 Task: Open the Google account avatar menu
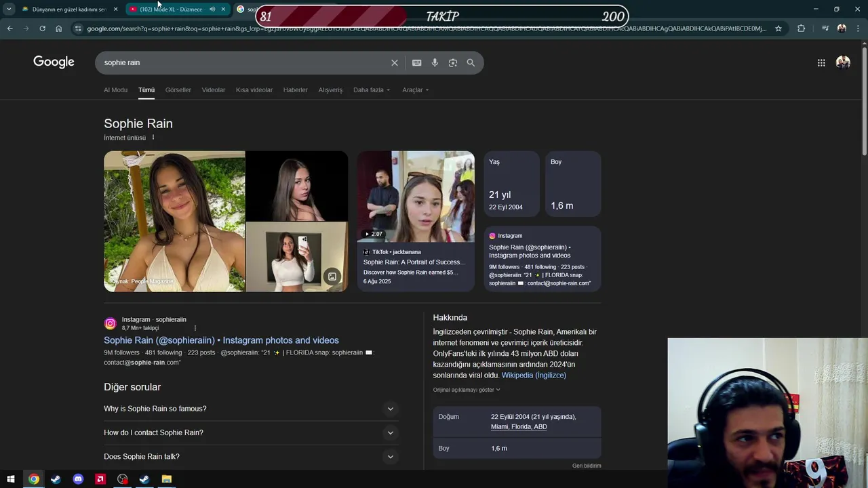(x=843, y=62)
